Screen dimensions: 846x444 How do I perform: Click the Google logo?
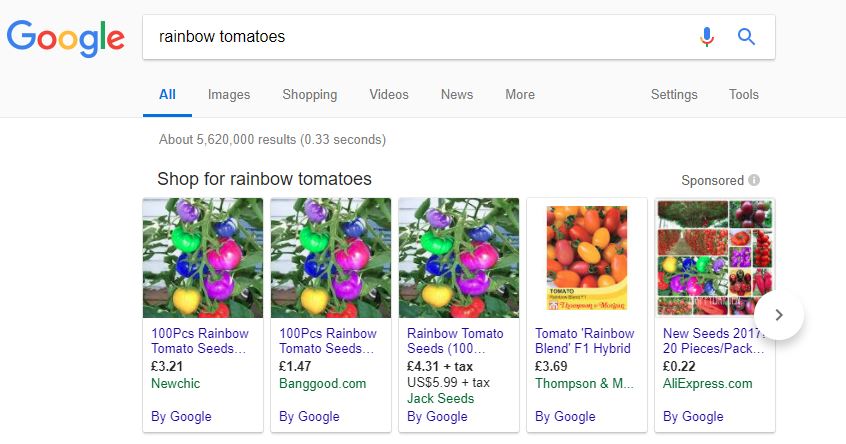[66, 38]
